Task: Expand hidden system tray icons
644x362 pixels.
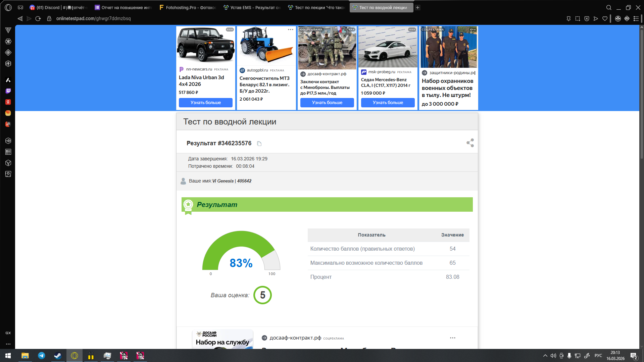Action: tap(545, 356)
